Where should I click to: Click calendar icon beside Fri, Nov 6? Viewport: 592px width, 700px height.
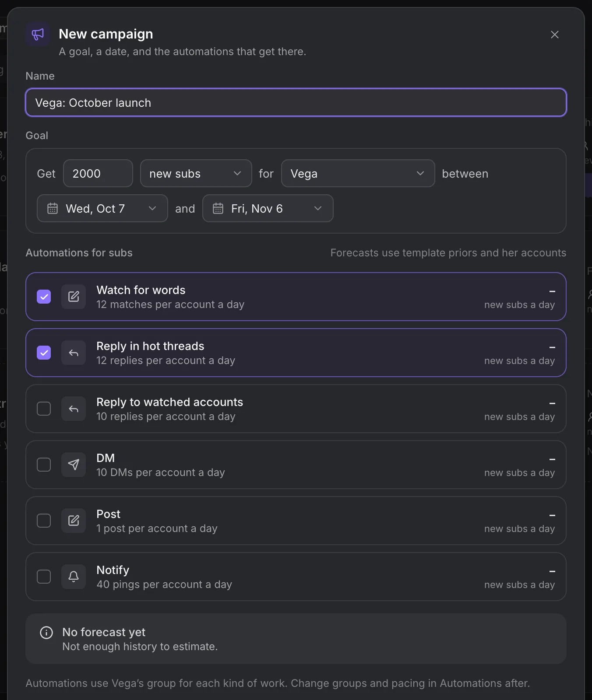click(x=218, y=208)
